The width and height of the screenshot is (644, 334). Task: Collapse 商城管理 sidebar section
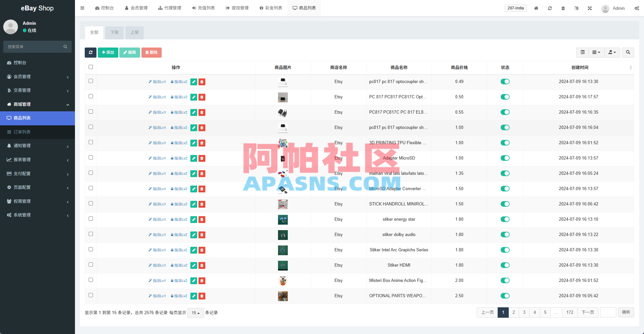click(37, 104)
